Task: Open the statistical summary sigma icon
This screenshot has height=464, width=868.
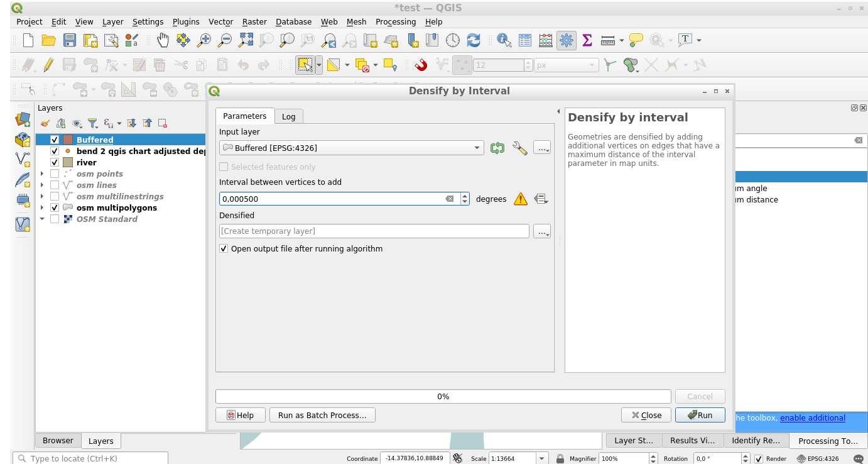Action: (587, 40)
